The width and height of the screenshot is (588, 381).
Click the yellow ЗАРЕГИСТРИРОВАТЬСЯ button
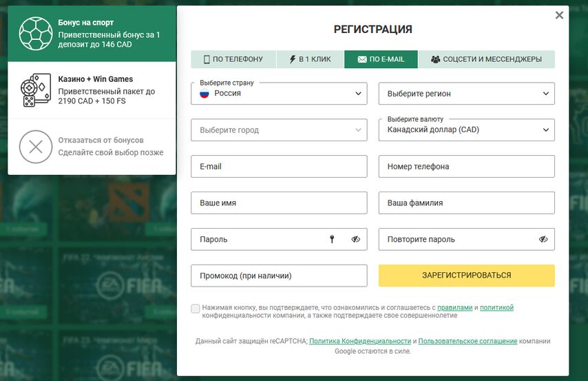467,276
